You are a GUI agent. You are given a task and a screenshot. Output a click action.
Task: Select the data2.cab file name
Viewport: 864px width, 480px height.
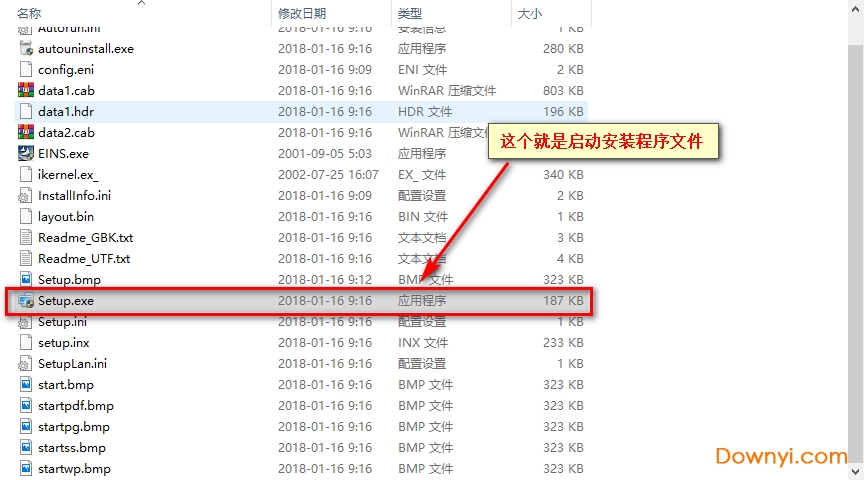tap(66, 132)
